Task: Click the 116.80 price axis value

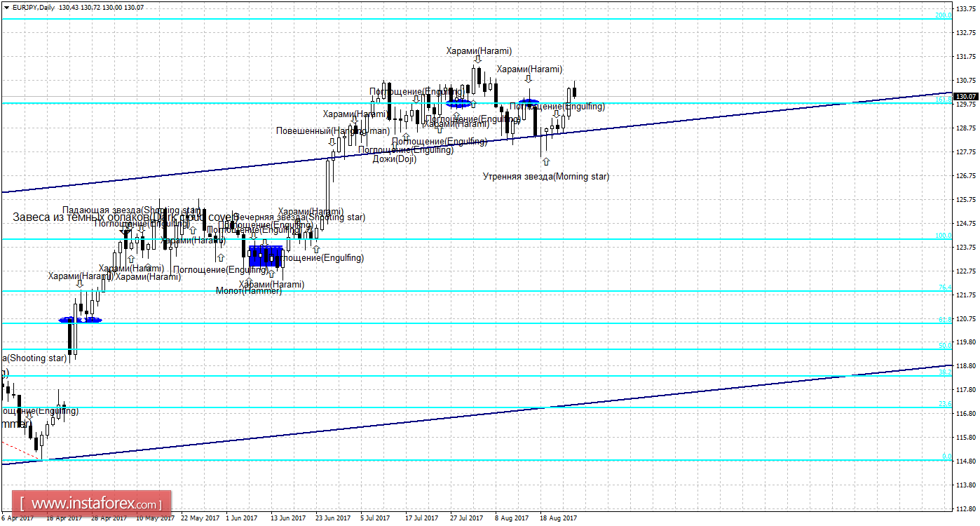Action: pyautogui.click(x=966, y=414)
